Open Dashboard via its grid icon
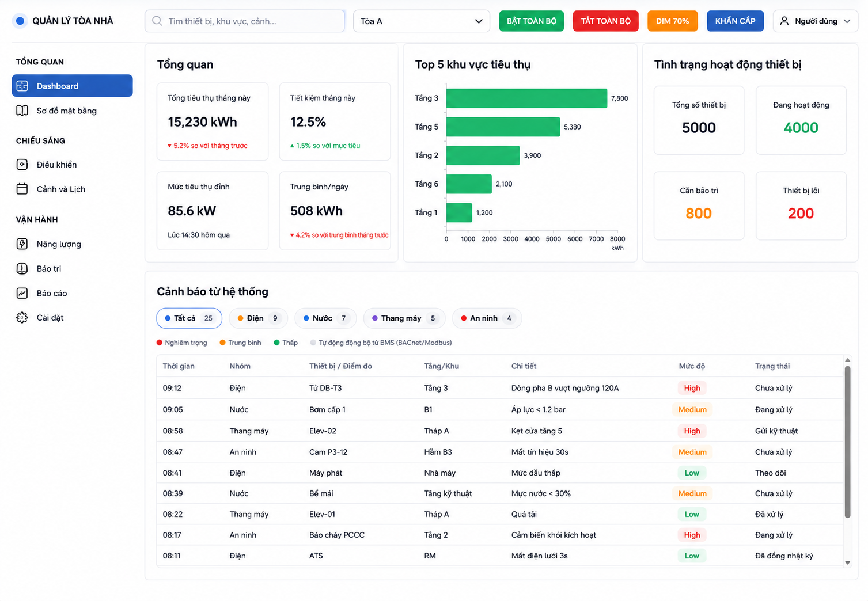Image resolution: width=868 pixels, height=601 pixels. tap(22, 86)
